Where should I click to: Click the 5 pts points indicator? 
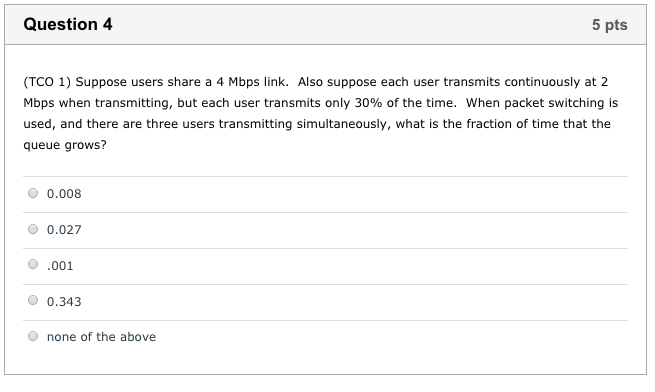tap(609, 25)
